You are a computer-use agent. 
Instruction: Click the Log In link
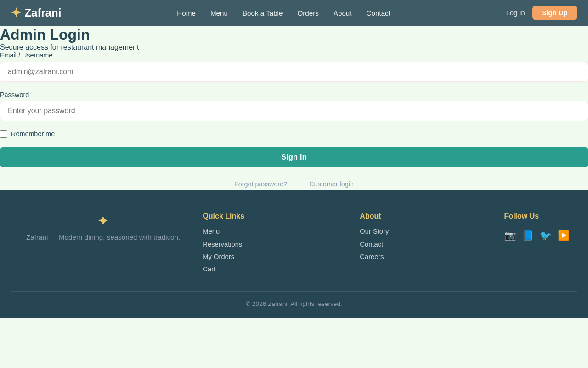pyautogui.click(x=515, y=13)
